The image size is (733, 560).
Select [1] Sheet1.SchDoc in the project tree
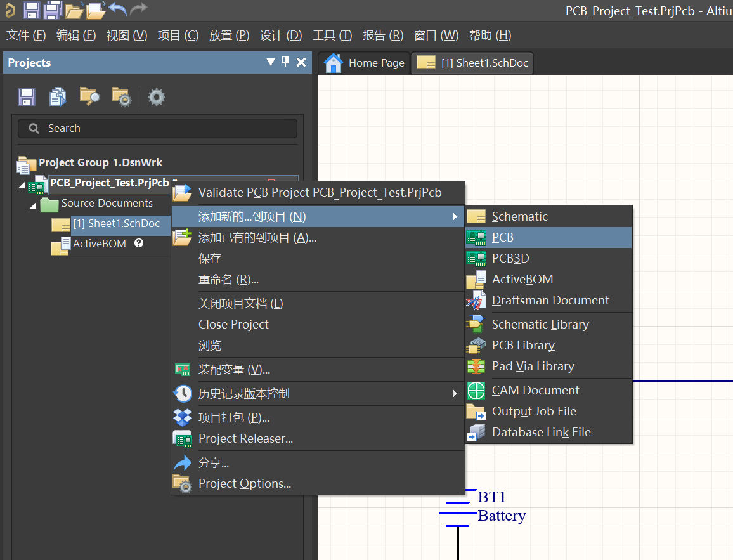pos(116,223)
